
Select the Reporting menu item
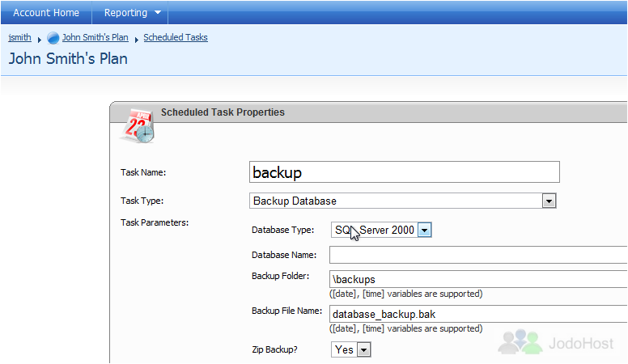(x=125, y=13)
